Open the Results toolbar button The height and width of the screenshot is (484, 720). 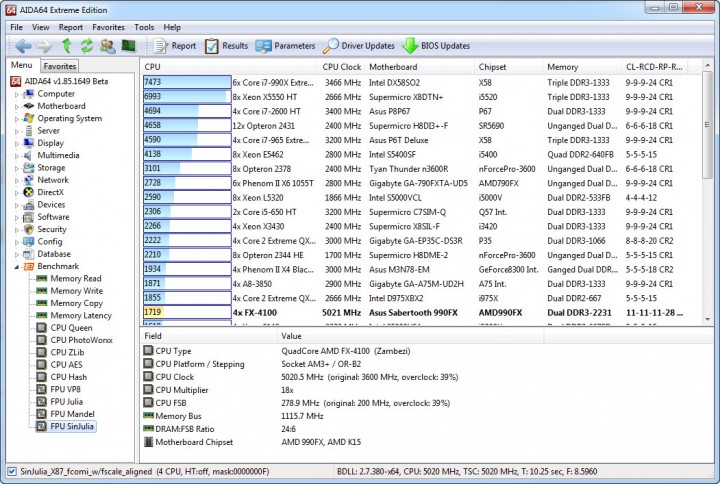point(226,46)
